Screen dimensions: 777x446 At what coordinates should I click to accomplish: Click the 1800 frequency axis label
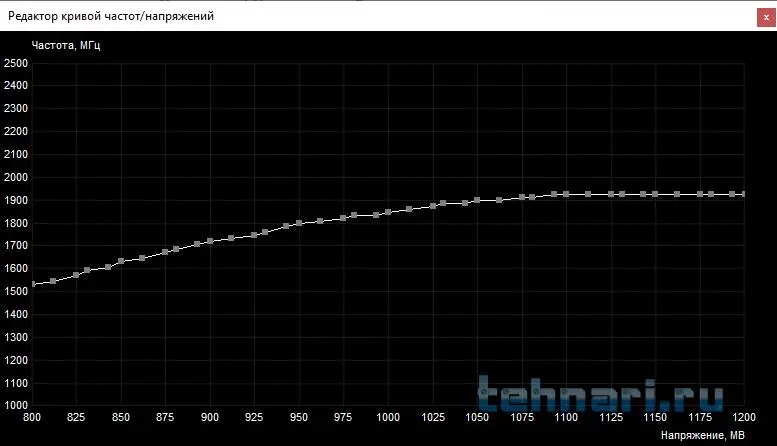pos(16,223)
